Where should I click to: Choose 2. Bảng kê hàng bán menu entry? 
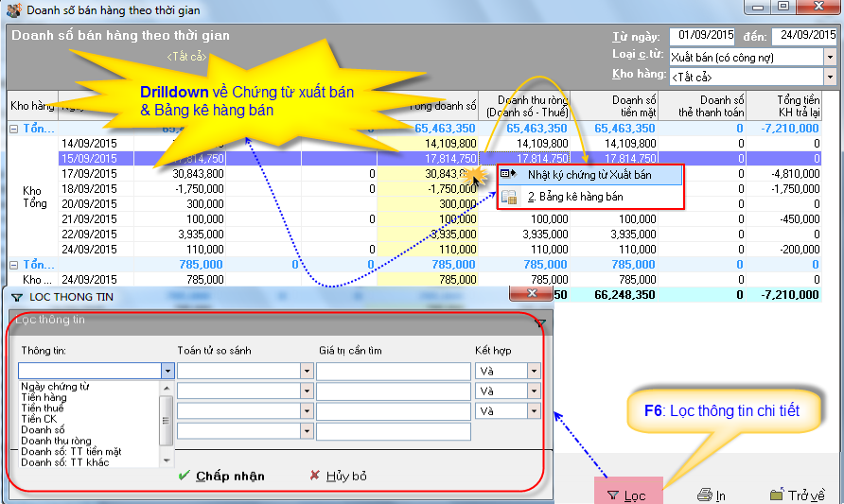(575, 197)
